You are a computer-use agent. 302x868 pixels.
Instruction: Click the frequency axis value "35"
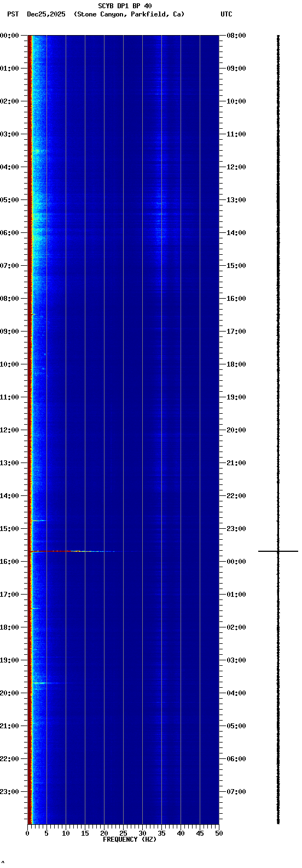pyautogui.click(x=161, y=833)
